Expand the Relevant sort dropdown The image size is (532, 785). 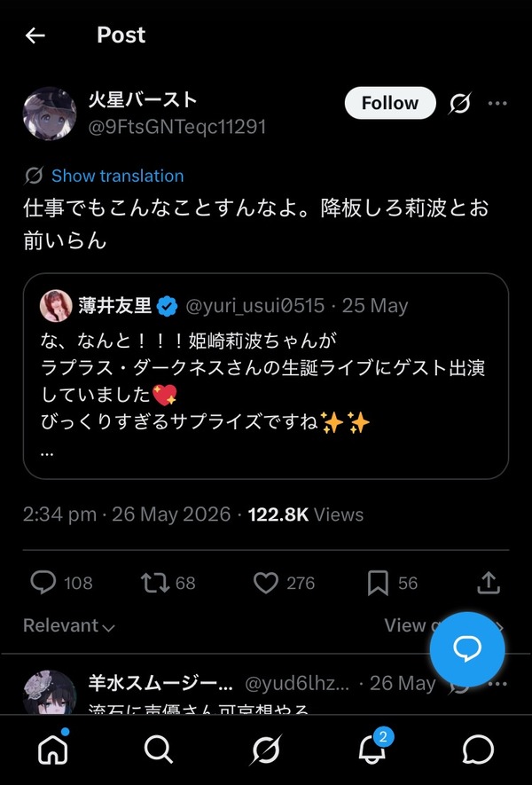69,625
